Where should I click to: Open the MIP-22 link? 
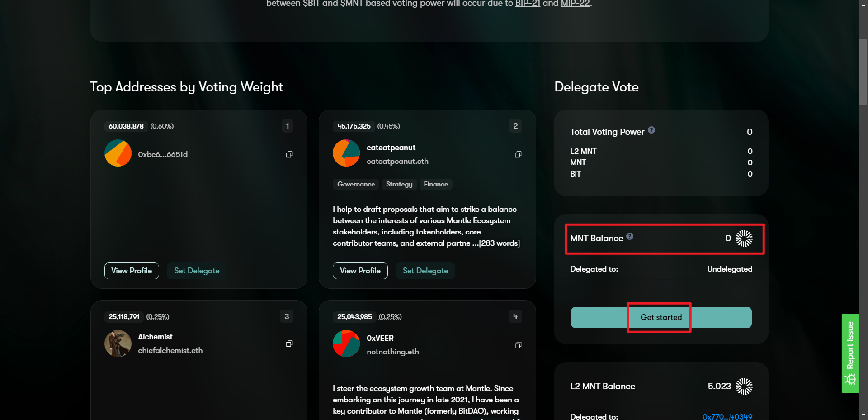click(575, 4)
